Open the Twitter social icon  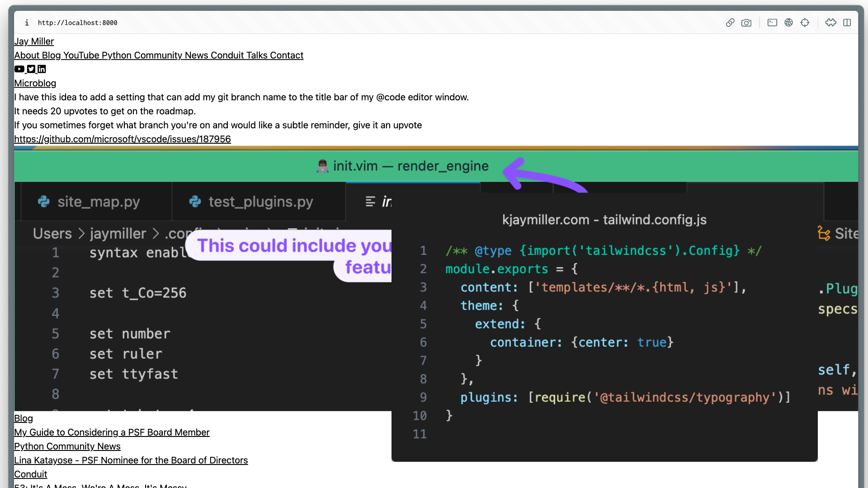pyautogui.click(x=31, y=69)
